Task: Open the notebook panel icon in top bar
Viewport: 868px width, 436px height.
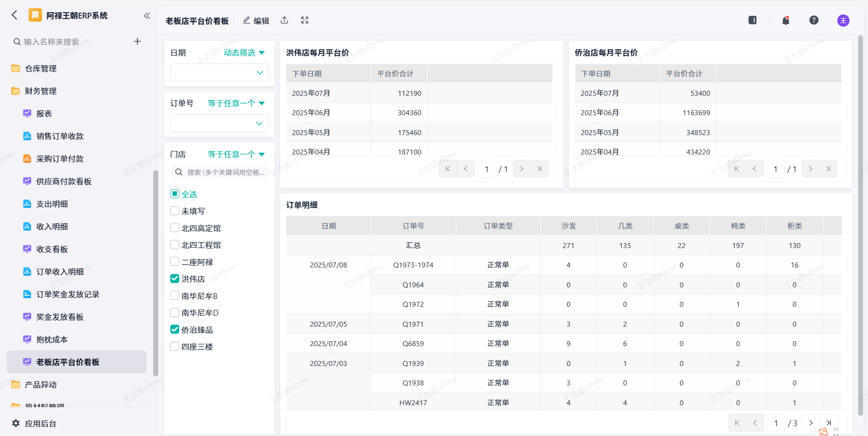Action: click(x=752, y=20)
